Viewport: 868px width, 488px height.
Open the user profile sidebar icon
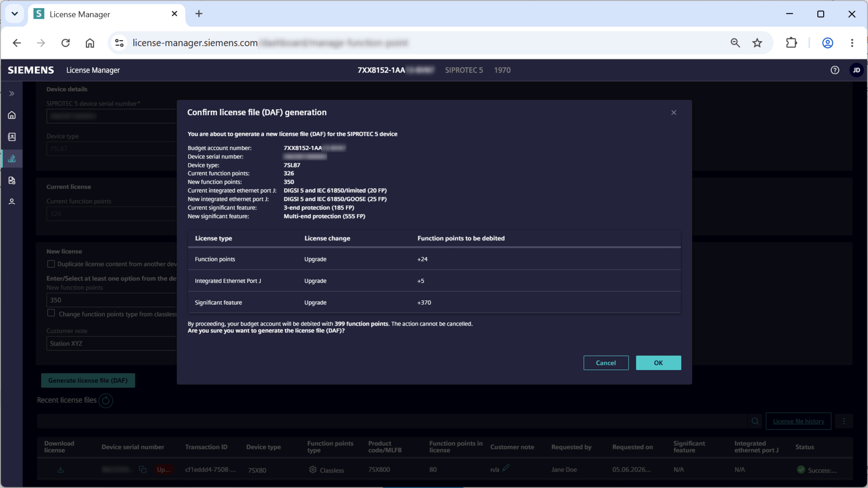tap(12, 202)
